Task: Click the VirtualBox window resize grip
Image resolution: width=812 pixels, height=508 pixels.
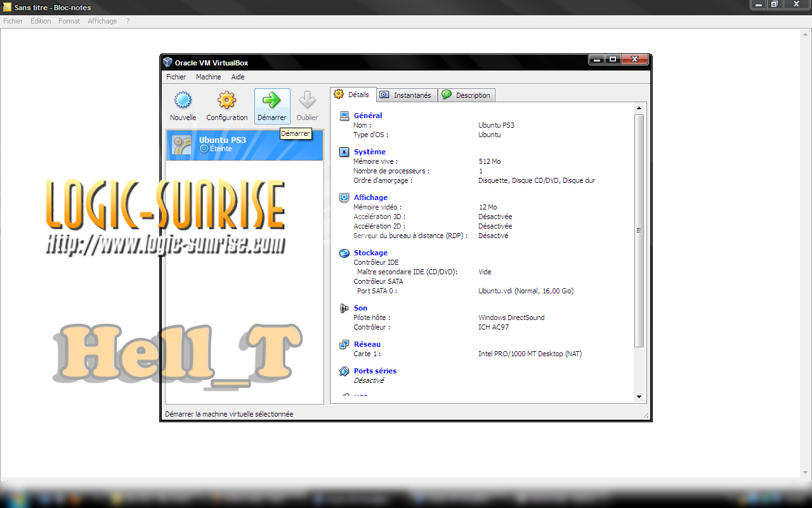Action: [x=646, y=415]
